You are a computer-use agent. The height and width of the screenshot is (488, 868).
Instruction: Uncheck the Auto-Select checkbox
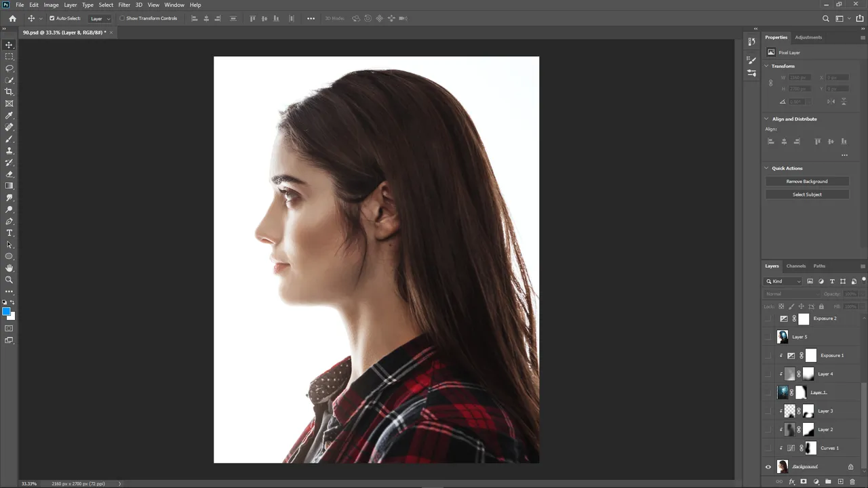(x=52, y=18)
